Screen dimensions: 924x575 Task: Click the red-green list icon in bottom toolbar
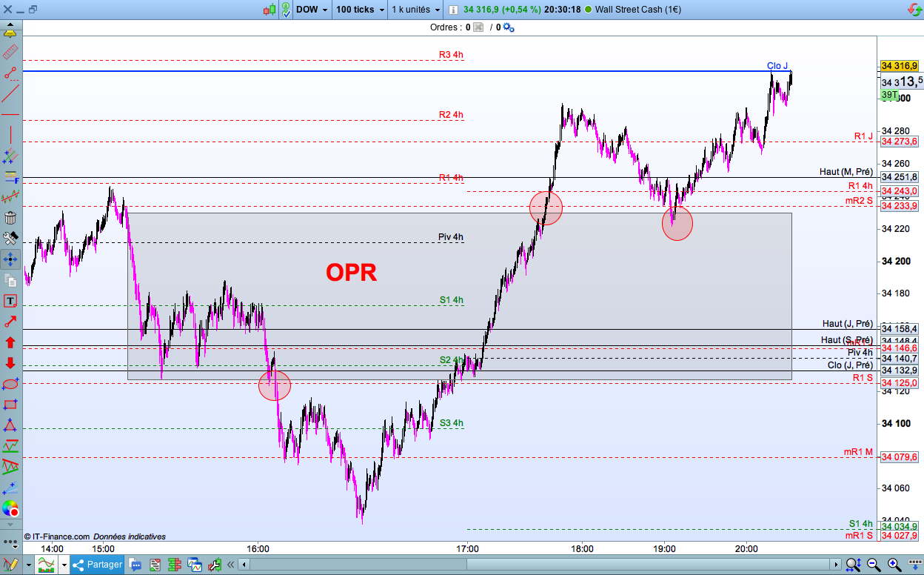point(156,565)
